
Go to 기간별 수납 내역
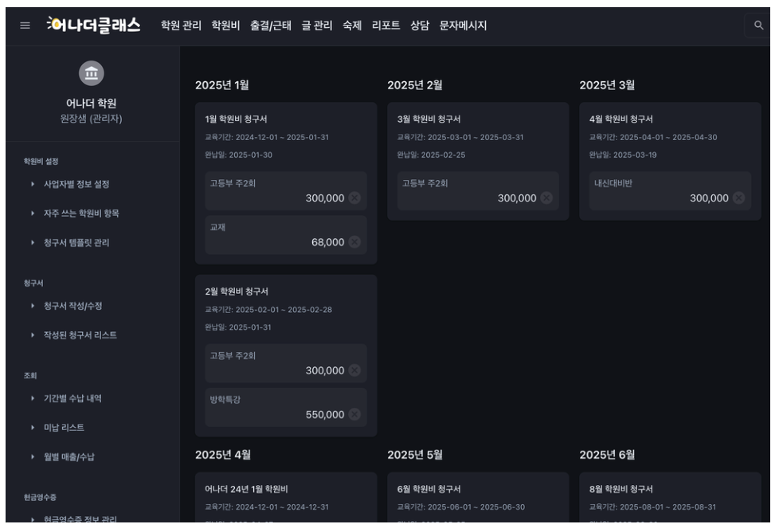click(72, 398)
